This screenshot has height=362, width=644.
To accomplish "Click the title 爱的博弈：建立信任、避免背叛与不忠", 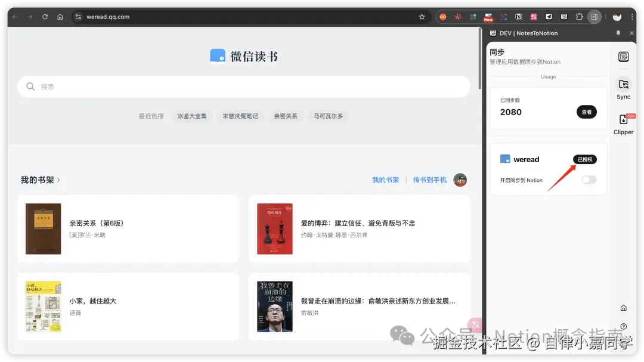I will coord(358,223).
